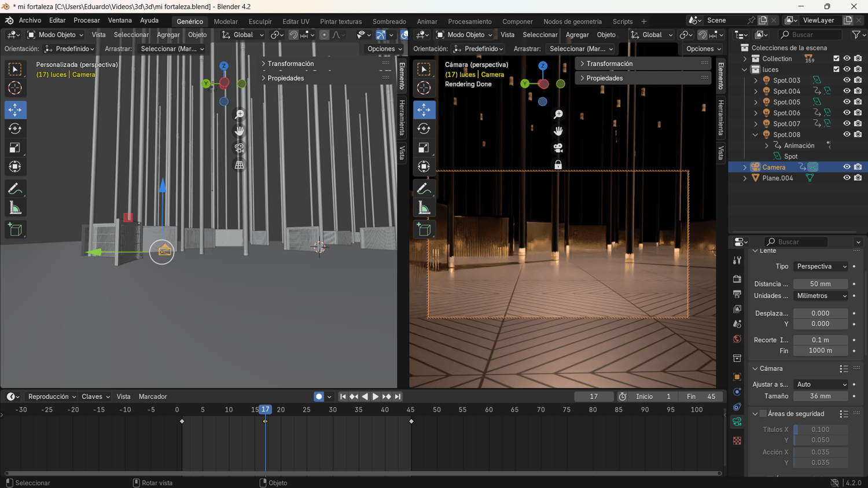Toggle camera view icon in right viewport
This screenshot has width=868, height=488.
coord(558,148)
